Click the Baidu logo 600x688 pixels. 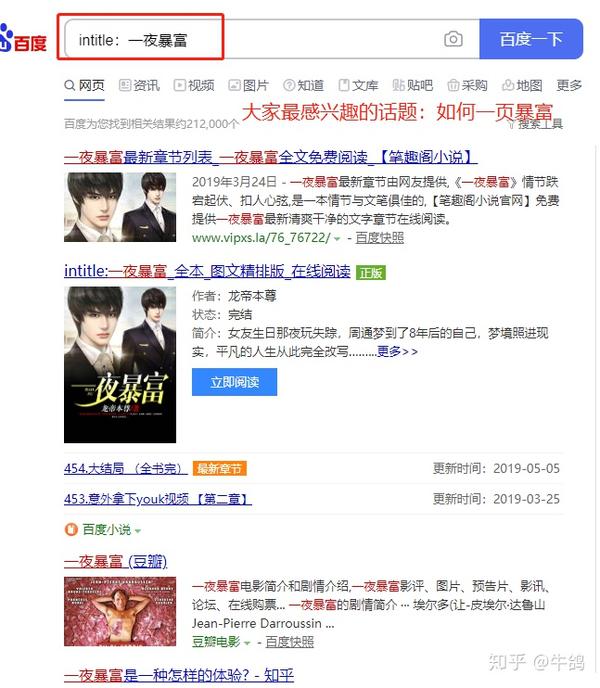click(x=23, y=39)
